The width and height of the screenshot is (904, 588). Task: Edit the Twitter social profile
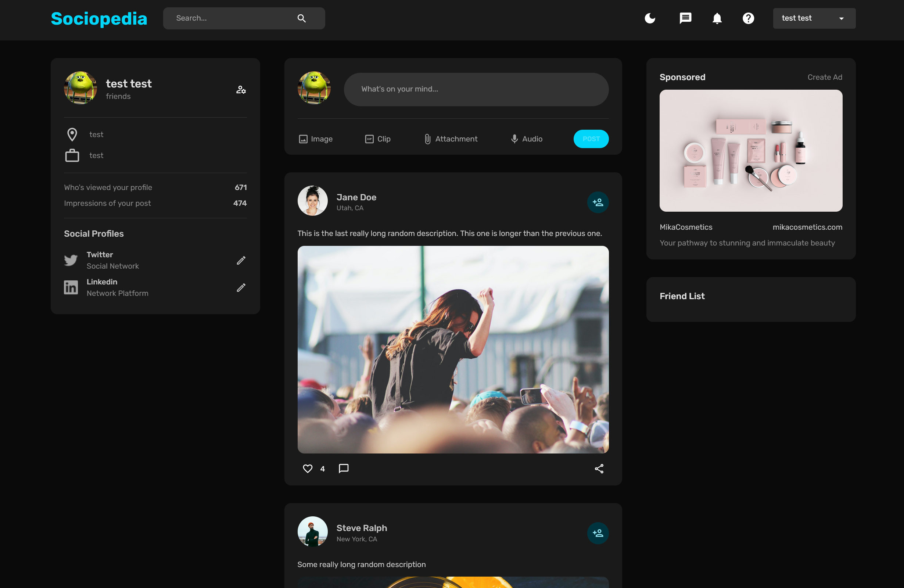[x=241, y=260]
